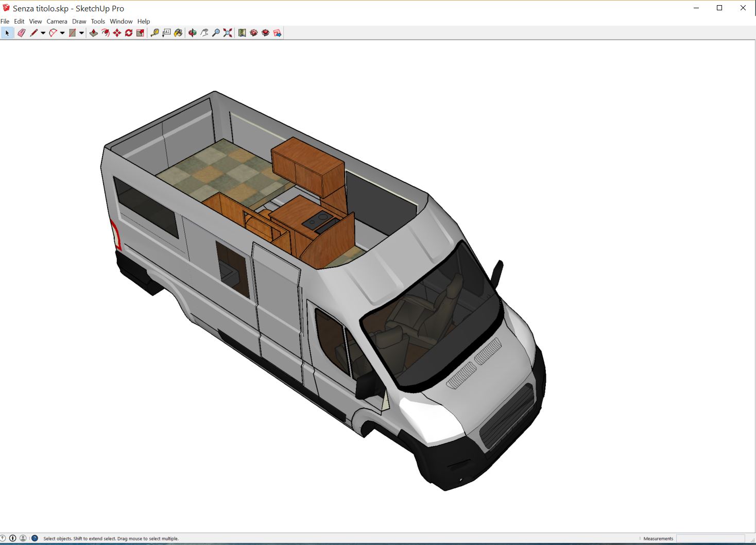Open the Arc tool variants dropdown

coord(62,32)
